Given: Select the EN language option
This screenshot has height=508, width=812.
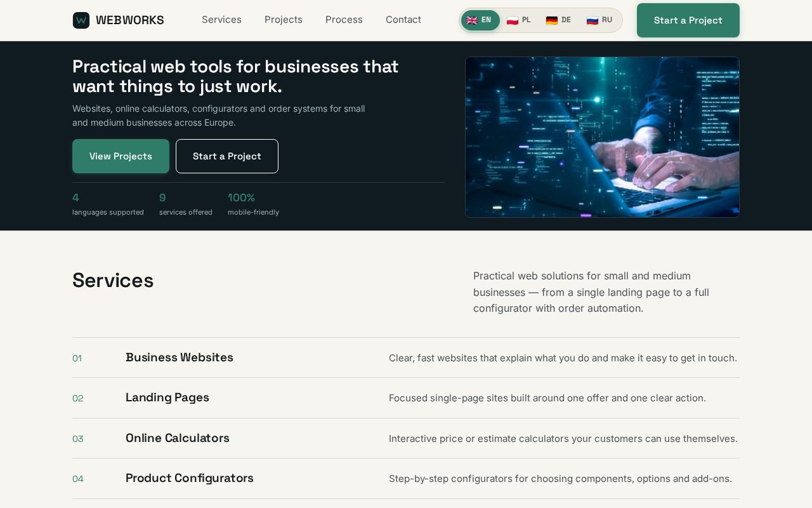Looking at the screenshot, I should click(480, 20).
